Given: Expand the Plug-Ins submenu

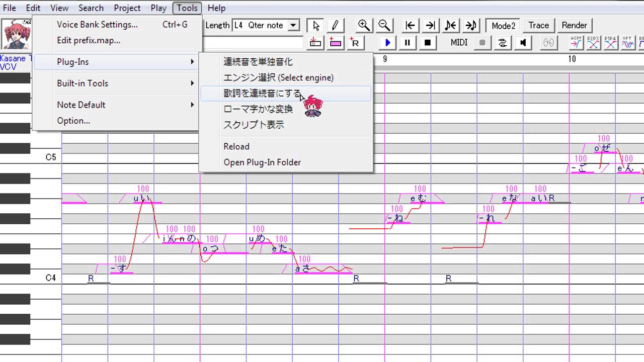Looking at the screenshot, I should click(x=117, y=62).
